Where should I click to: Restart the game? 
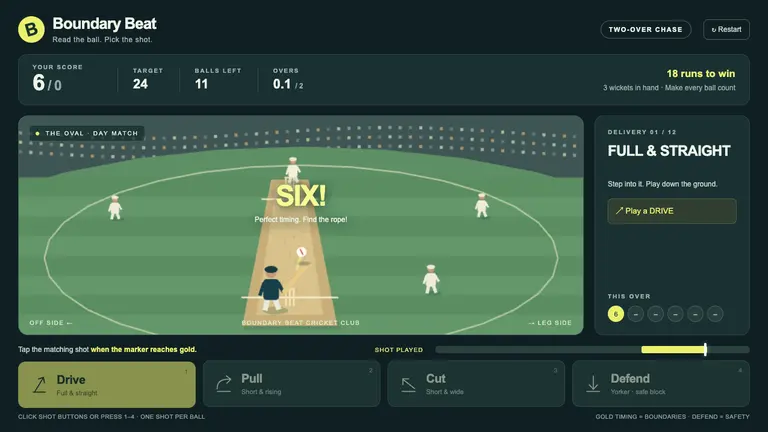(x=726, y=29)
